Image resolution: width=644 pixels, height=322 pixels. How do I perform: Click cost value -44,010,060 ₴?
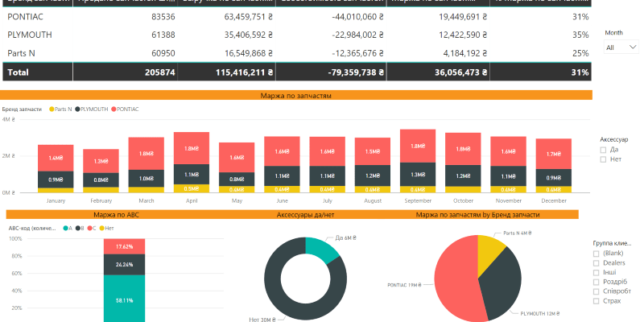[357, 17]
